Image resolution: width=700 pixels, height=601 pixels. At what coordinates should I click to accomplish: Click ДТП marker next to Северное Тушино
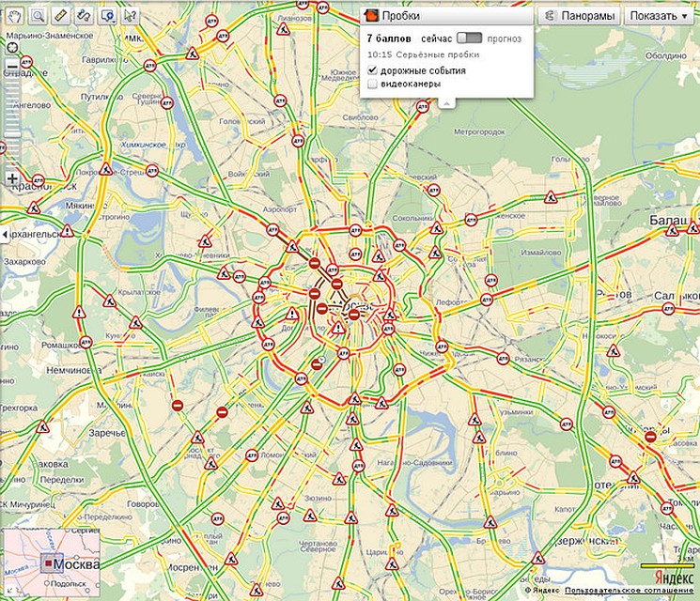(167, 102)
